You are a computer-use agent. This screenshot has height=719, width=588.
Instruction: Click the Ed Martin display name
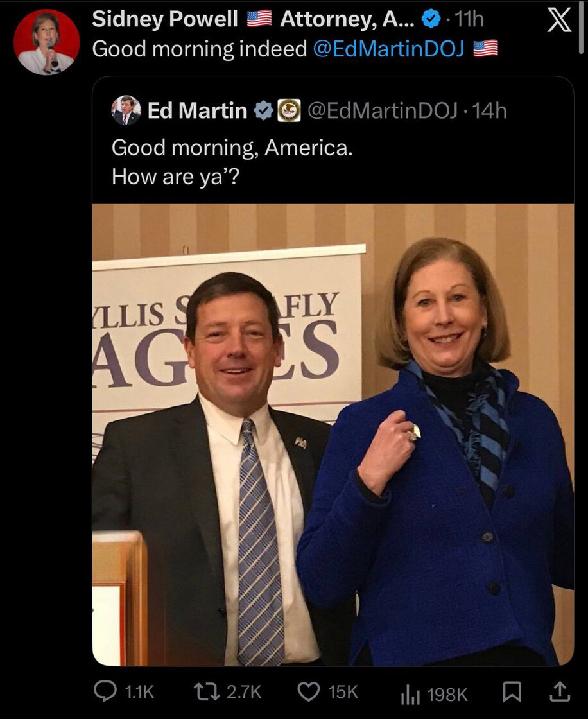pos(197,111)
